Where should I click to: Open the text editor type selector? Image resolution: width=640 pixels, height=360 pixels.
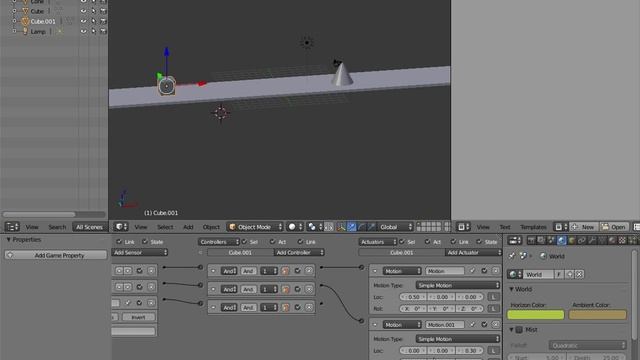(465, 227)
